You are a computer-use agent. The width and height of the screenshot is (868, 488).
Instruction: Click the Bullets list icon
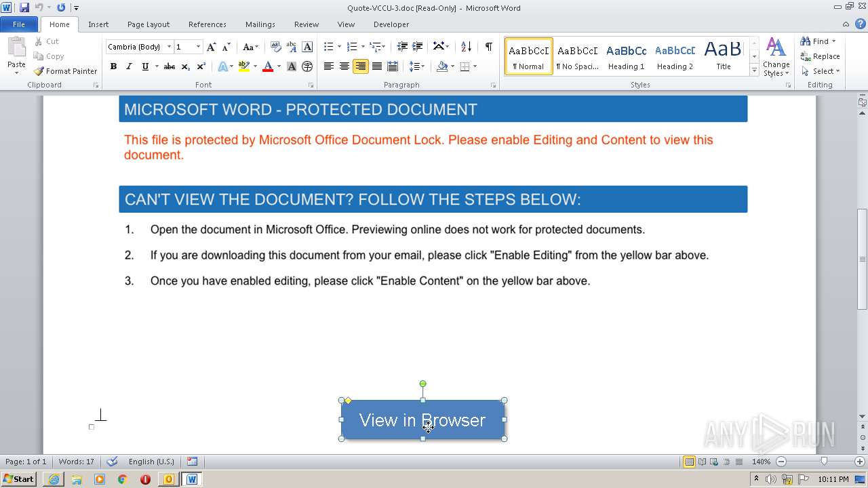coord(329,47)
